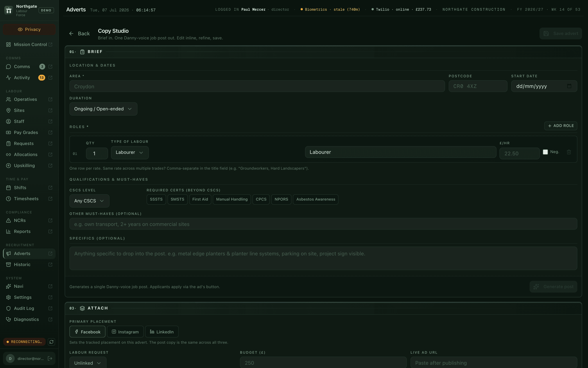The width and height of the screenshot is (588, 368).
Task: Delete role row 01 with the trash icon
Action: coord(569,152)
